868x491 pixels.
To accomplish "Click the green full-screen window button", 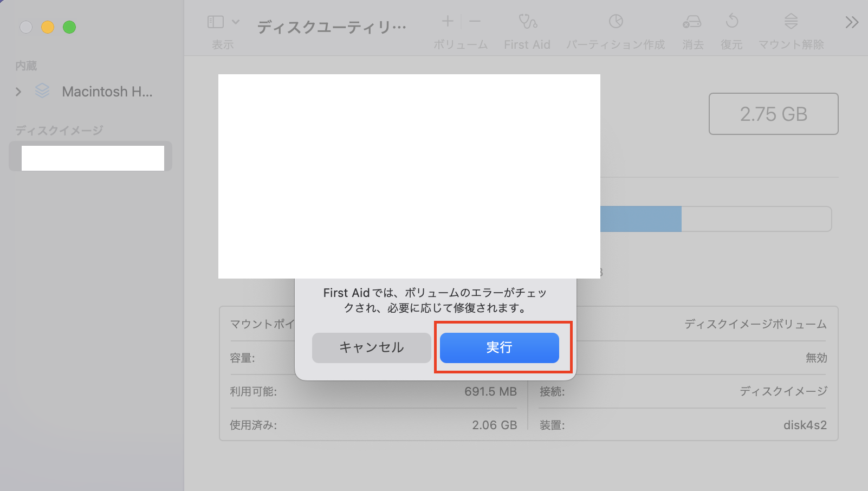I will [x=69, y=27].
